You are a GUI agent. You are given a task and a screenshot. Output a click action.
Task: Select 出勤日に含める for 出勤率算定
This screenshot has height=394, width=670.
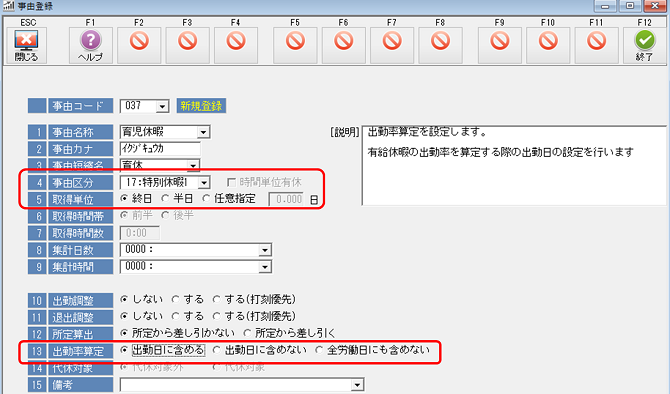point(124,350)
